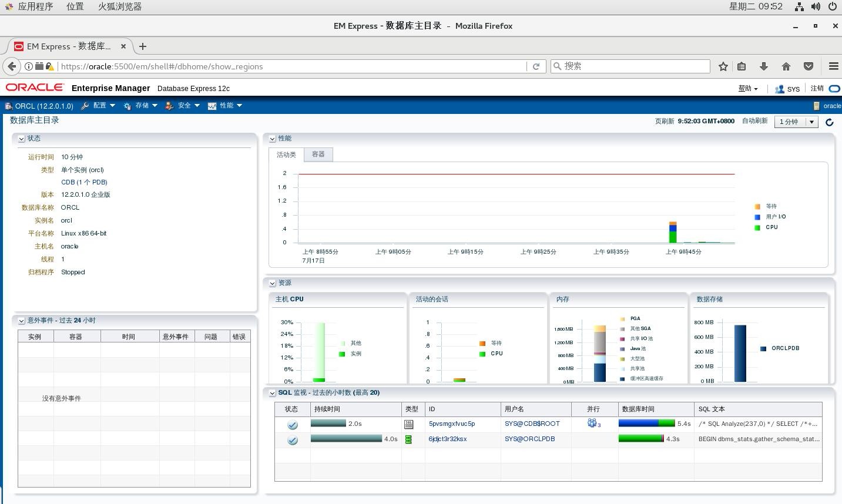
Task: Click the SQL type icon for 5pvsmgxfvuc5p
Action: [409, 424]
